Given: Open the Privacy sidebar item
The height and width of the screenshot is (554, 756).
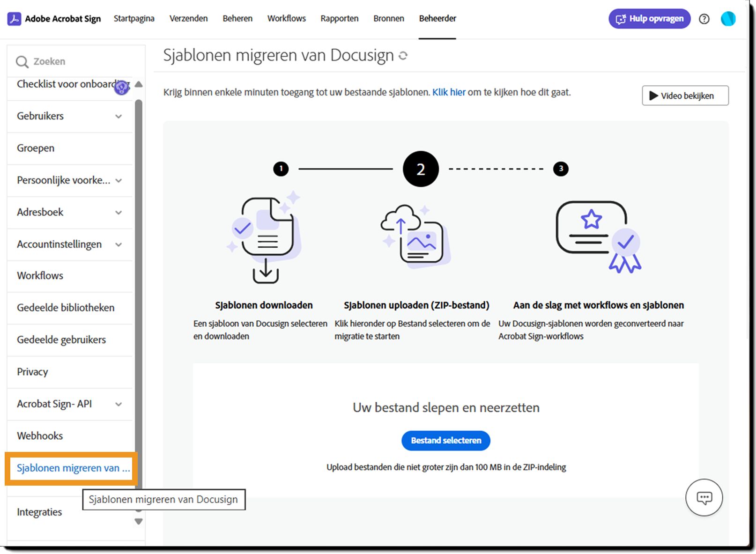Looking at the screenshot, I should (69, 372).
